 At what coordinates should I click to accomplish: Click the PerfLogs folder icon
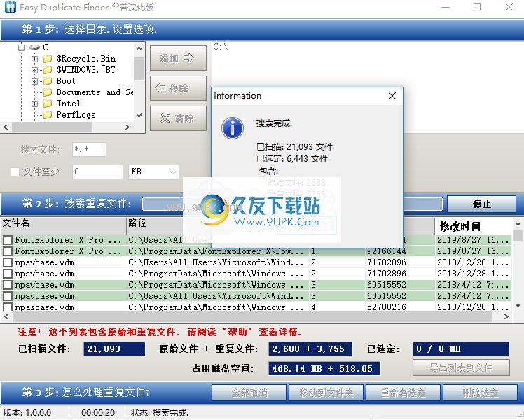(48, 115)
